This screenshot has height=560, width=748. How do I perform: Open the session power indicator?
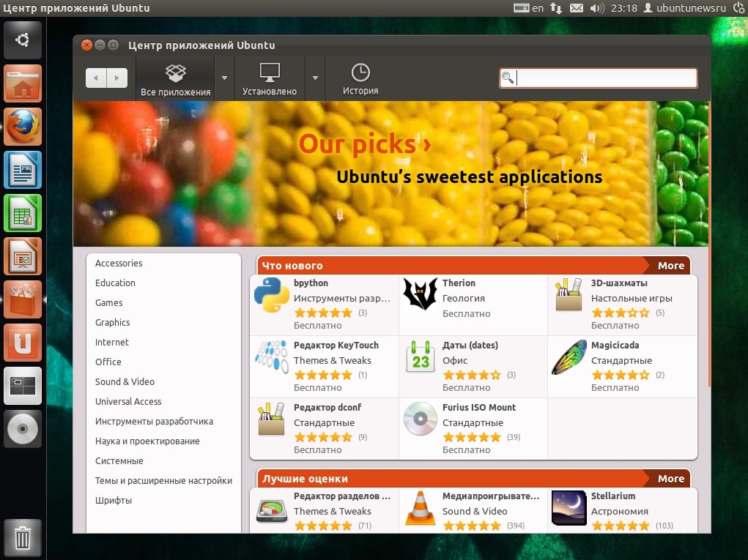739,8
